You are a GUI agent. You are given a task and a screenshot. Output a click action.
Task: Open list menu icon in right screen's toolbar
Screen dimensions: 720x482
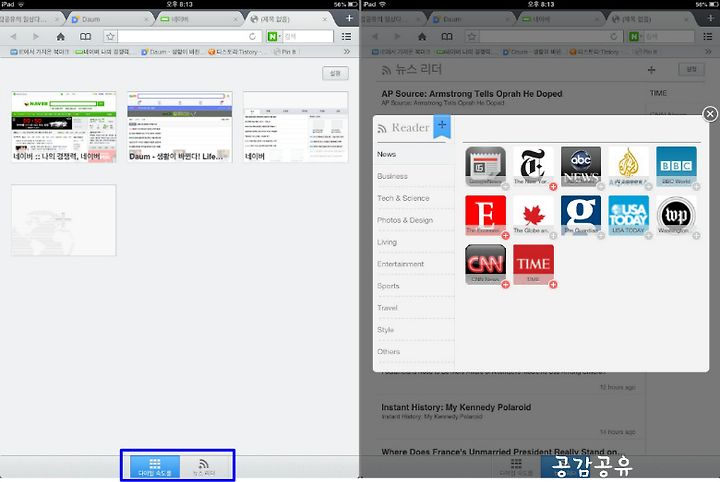point(708,36)
